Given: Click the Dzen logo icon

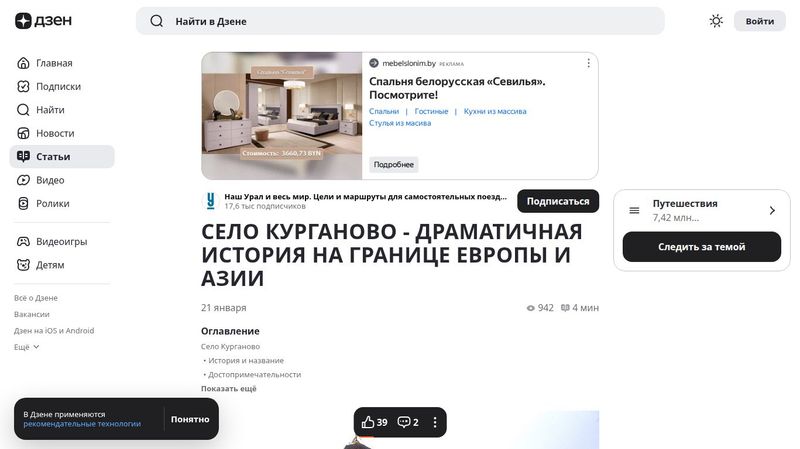Looking at the screenshot, I should (23, 21).
